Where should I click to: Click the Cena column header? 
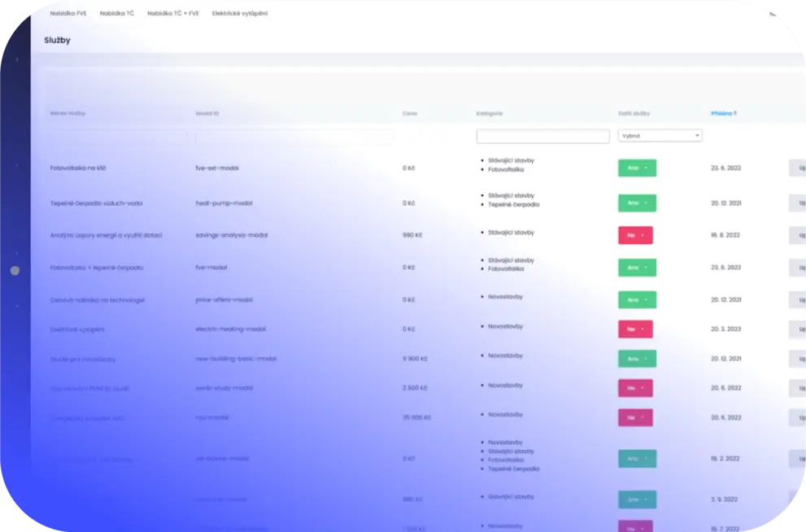pos(409,113)
